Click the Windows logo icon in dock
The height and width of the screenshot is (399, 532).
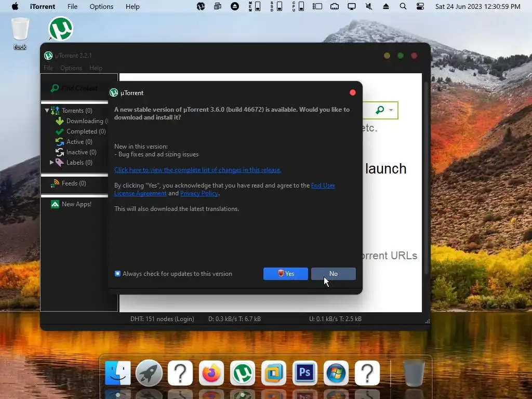[x=336, y=373]
